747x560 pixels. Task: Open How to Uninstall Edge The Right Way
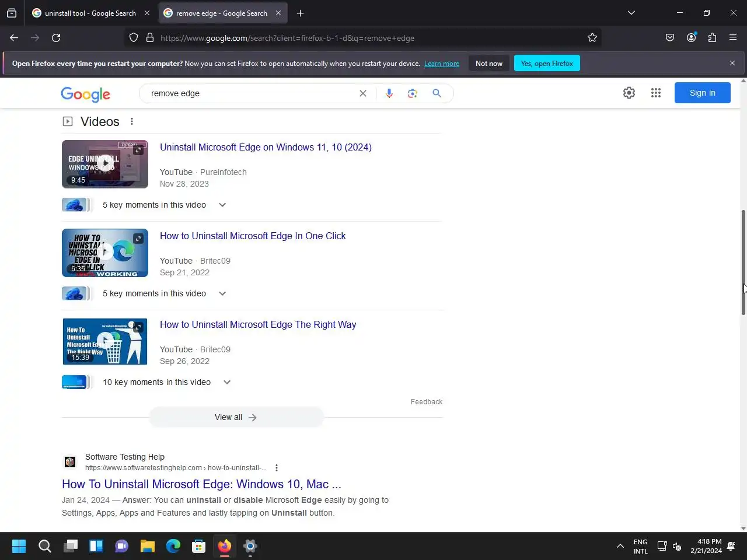(258, 324)
